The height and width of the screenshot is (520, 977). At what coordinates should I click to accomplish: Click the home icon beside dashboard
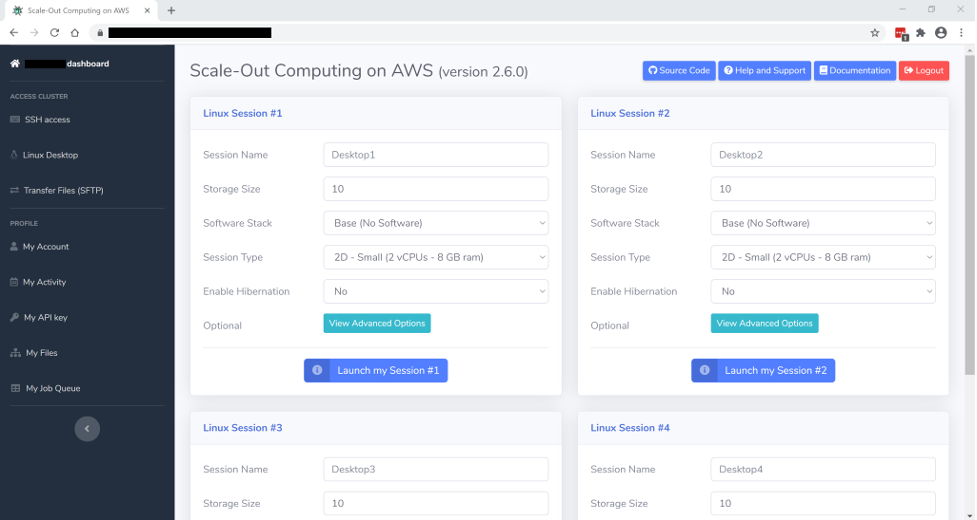point(15,64)
